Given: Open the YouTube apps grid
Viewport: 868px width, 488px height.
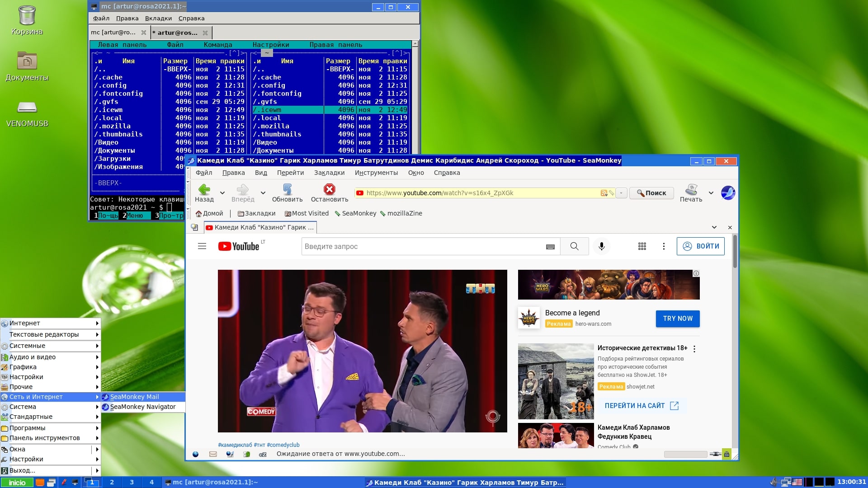Looking at the screenshot, I should (642, 246).
